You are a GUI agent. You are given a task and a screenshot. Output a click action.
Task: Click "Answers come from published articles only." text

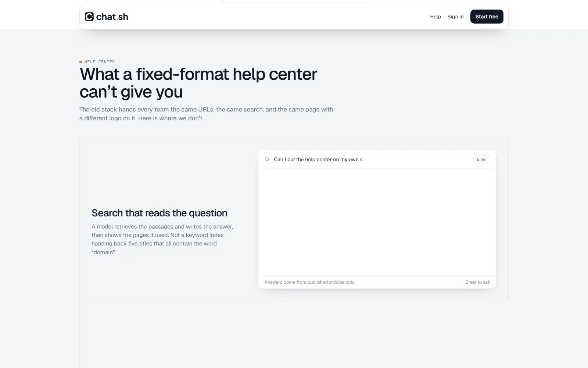click(x=310, y=282)
